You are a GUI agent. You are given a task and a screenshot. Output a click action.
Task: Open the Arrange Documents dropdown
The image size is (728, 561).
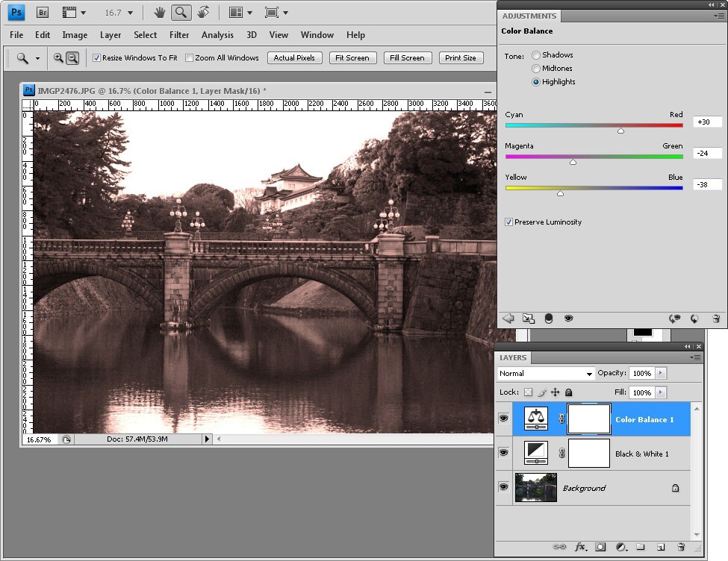[x=240, y=13]
